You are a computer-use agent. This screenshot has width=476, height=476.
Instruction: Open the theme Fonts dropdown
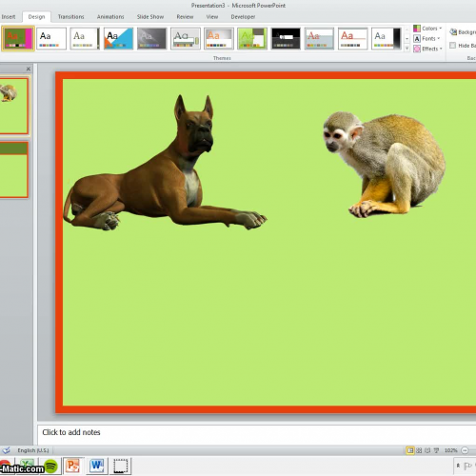[426, 38]
